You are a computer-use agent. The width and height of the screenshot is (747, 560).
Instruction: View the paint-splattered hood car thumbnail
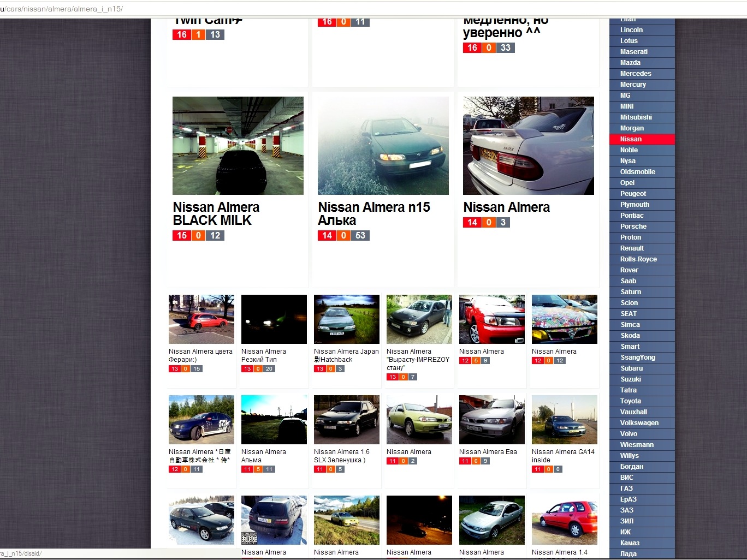tap(565, 319)
